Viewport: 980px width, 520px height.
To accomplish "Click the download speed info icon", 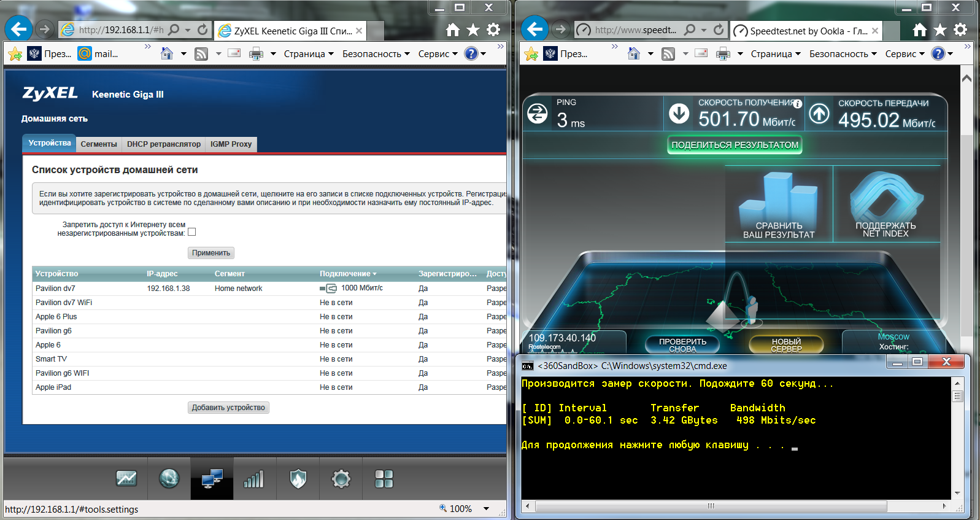I will point(798,104).
